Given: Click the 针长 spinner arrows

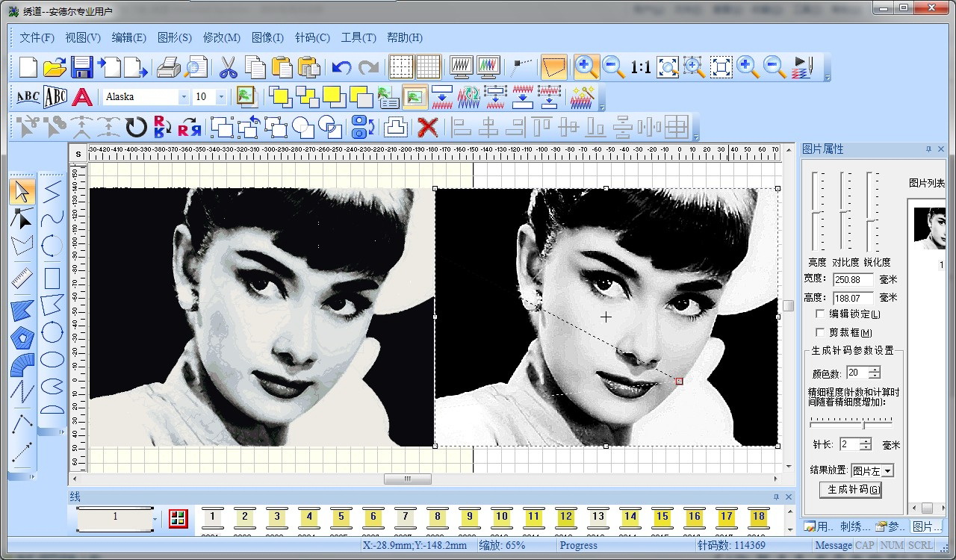Looking at the screenshot, I should coord(866,444).
